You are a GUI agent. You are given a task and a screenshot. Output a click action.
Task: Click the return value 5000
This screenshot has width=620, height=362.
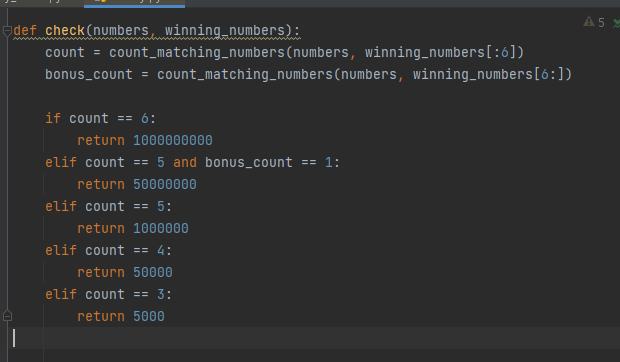149,316
